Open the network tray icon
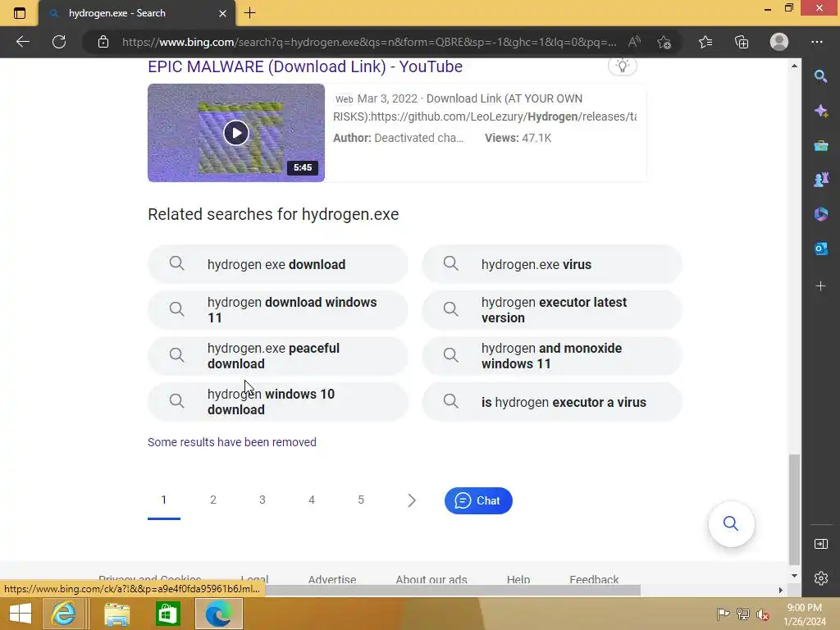Viewport: 840px width, 630px height. click(x=743, y=614)
